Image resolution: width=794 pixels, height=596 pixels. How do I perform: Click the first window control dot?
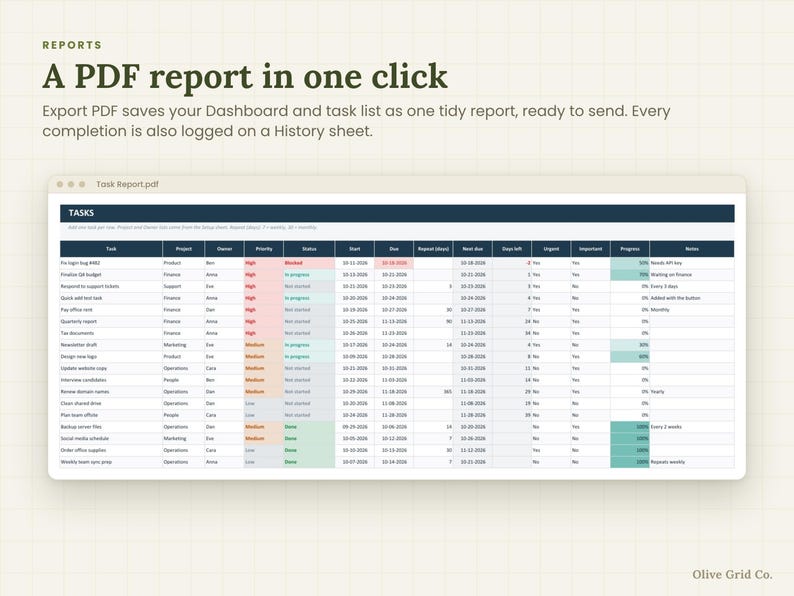60,184
